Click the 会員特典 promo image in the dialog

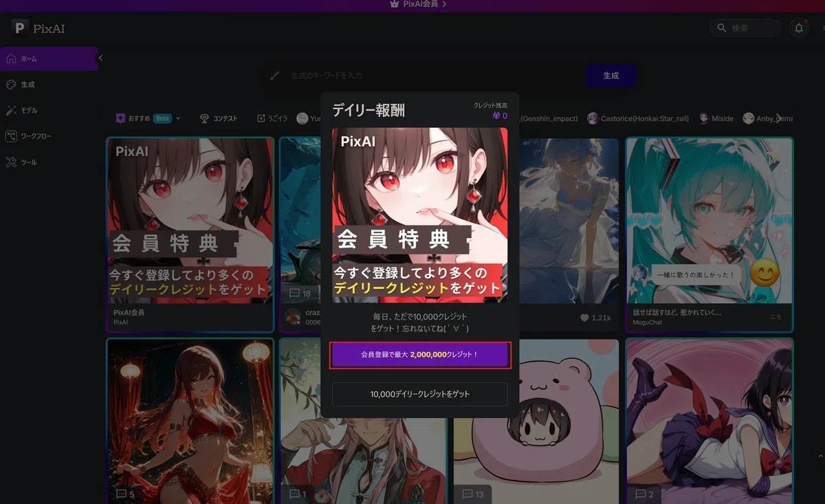pyautogui.click(x=420, y=215)
